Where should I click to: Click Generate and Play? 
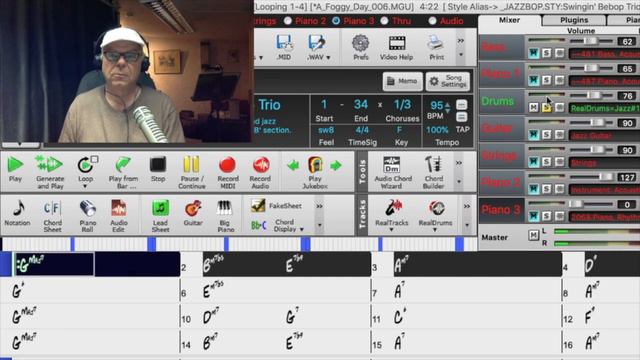(x=50, y=171)
